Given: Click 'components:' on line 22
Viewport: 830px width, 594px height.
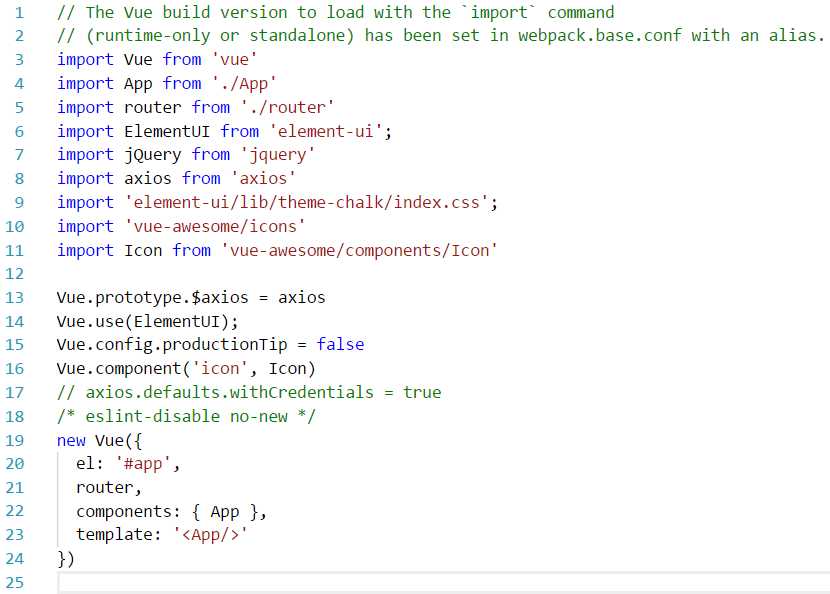Looking at the screenshot, I should coord(129,511).
